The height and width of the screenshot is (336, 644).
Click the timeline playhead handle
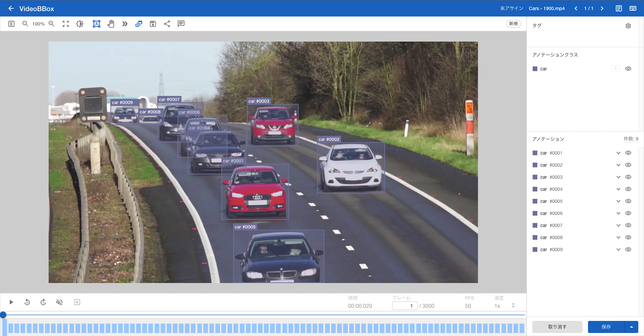tap(3, 315)
